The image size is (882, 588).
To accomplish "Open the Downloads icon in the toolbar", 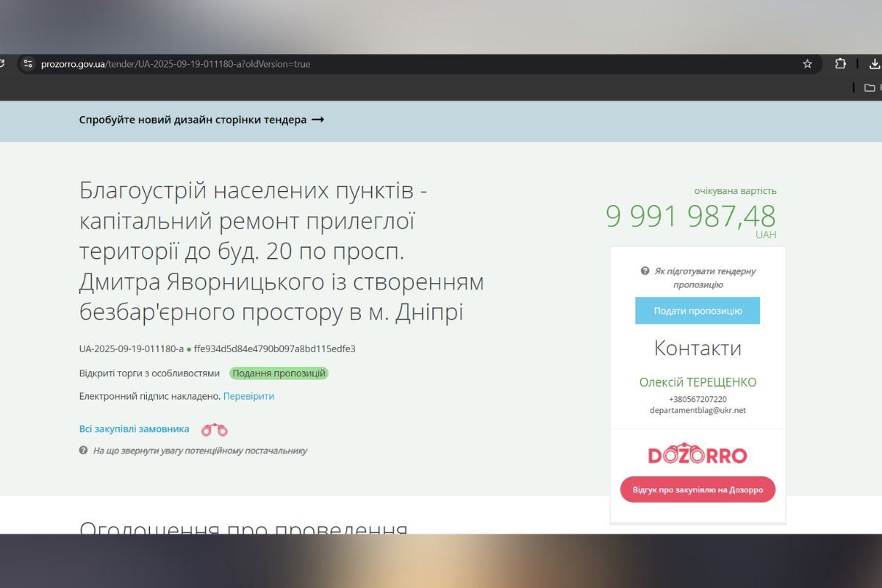I will [874, 64].
